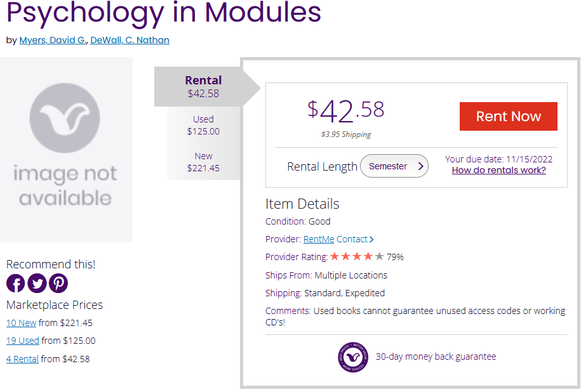581x392 pixels.
Task: Contact the provider
Action: [x=352, y=239]
